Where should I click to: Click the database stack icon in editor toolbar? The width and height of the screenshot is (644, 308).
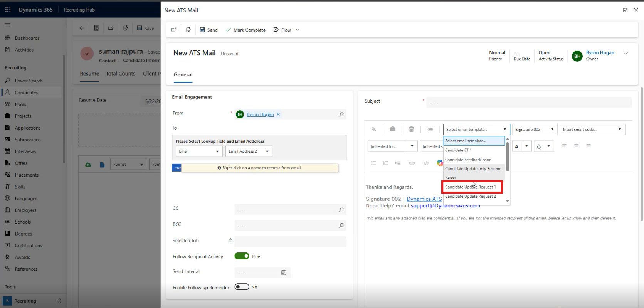[411, 129]
